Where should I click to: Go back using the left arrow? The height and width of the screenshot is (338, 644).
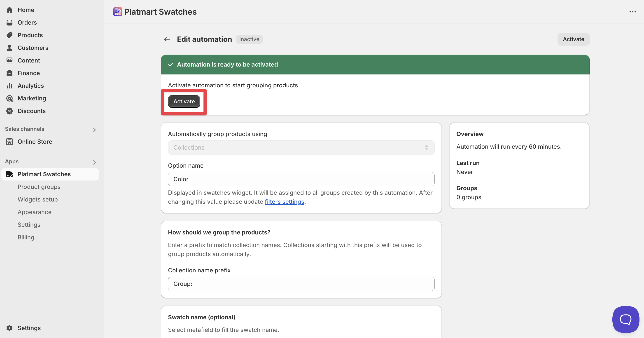(167, 39)
